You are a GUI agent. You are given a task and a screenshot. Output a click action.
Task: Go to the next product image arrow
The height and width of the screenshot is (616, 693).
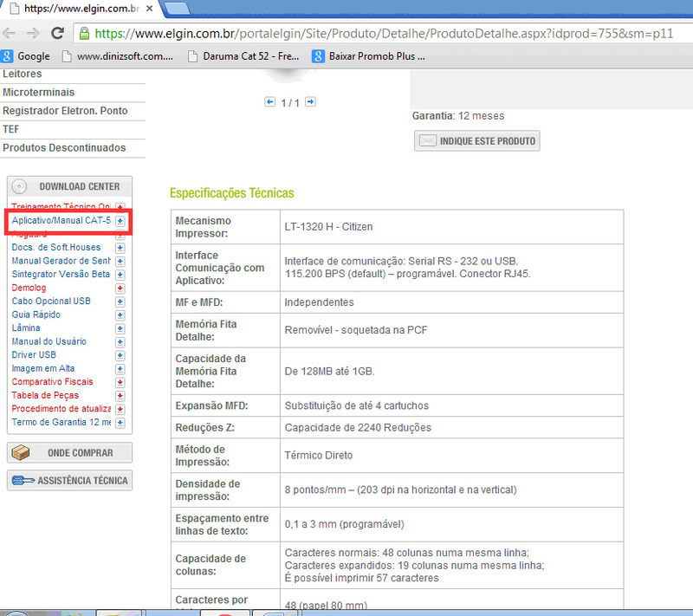click(x=310, y=102)
